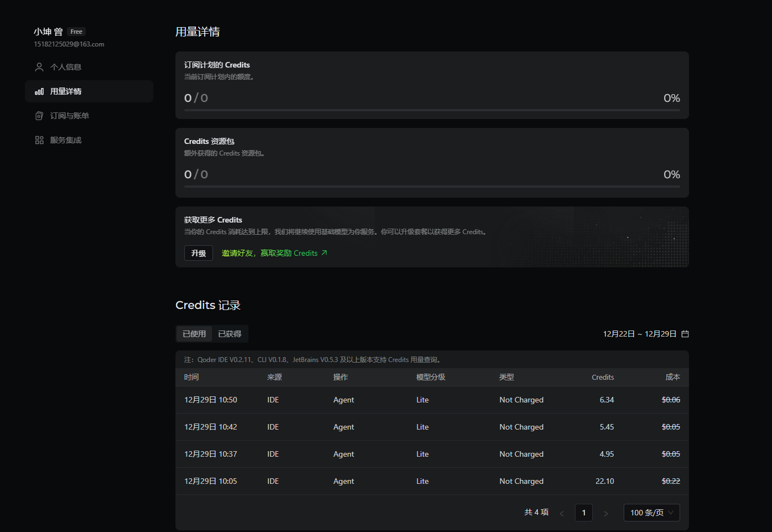Open the calendar icon for date range
The height and width of the screenshot is (532, 772).
[685, 334]
